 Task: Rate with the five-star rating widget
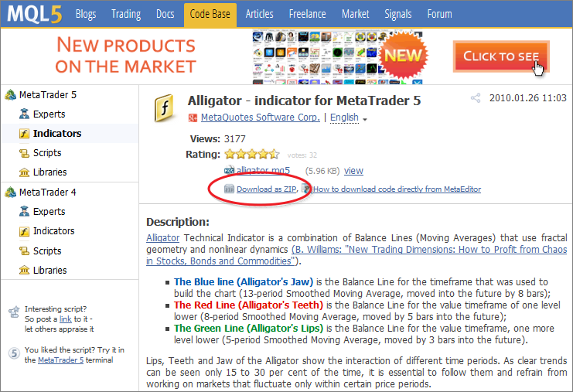coord(252,155)
